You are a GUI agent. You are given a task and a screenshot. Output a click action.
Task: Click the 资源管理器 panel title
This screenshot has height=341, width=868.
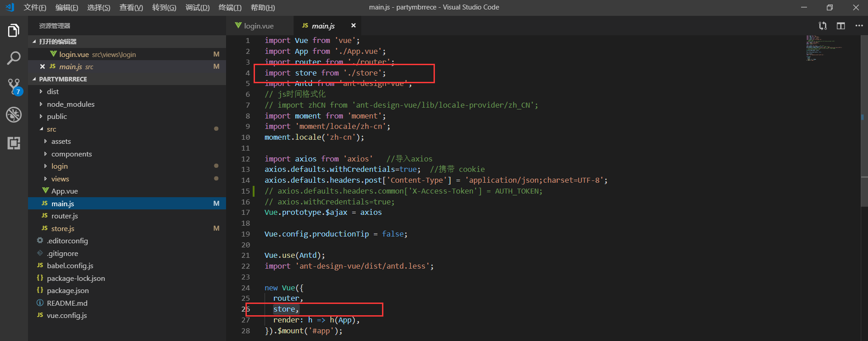pyautogui.click(x=55, y=26)
